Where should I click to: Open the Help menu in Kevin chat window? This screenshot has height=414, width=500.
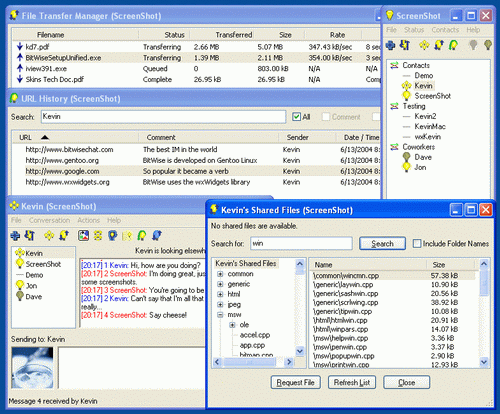[x=114, y=220]
